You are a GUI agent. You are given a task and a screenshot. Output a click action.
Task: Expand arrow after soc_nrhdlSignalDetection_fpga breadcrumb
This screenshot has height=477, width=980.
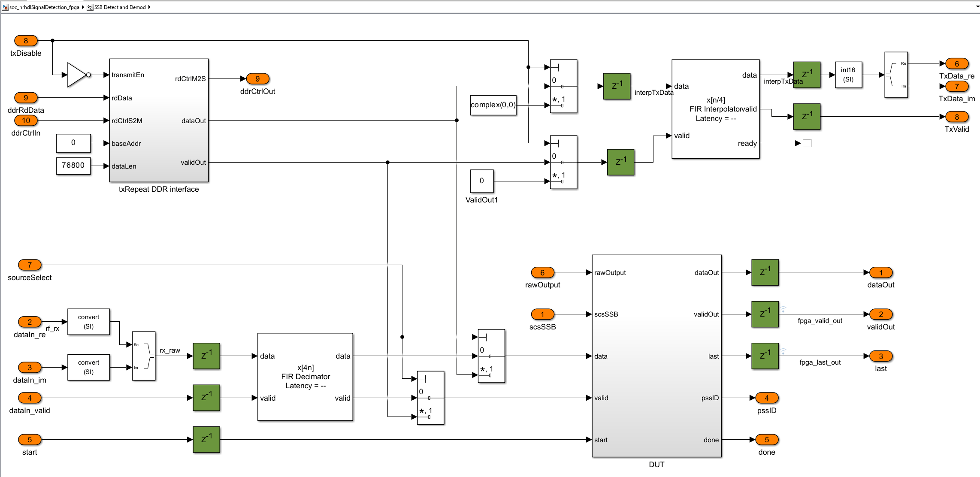(83, 7)
